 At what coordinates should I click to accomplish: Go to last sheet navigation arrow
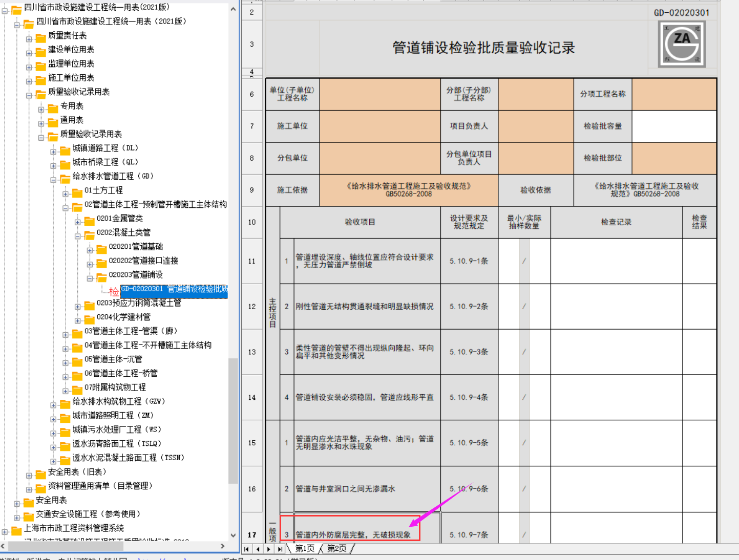280,549
